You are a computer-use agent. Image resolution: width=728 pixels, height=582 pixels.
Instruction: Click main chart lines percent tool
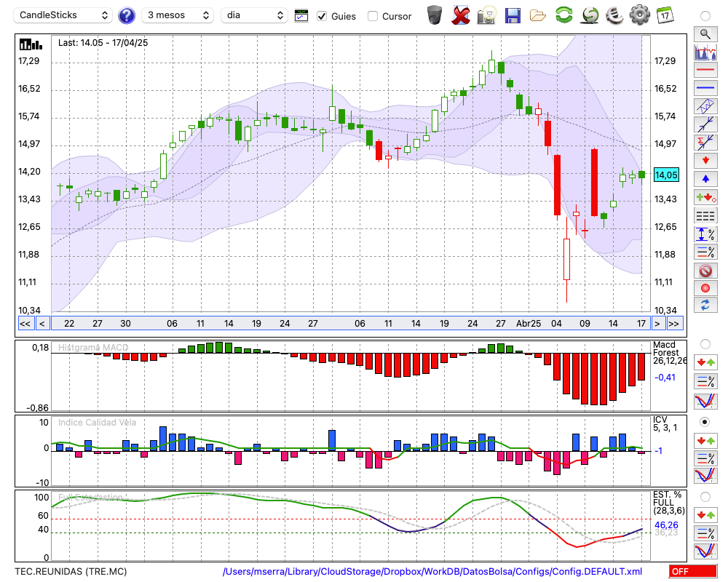pos(705,252)
